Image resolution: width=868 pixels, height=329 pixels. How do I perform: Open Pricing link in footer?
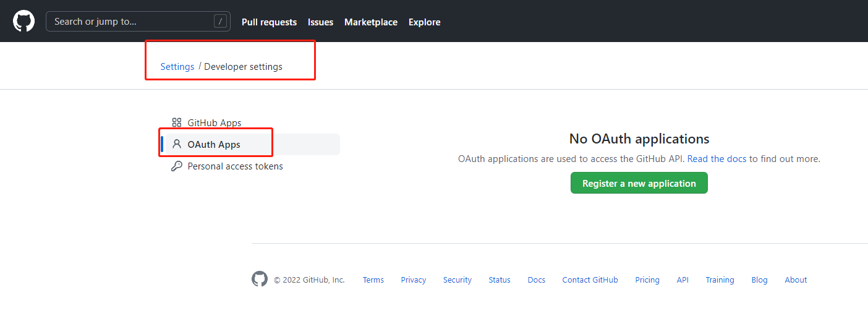[x=647, y=280]
